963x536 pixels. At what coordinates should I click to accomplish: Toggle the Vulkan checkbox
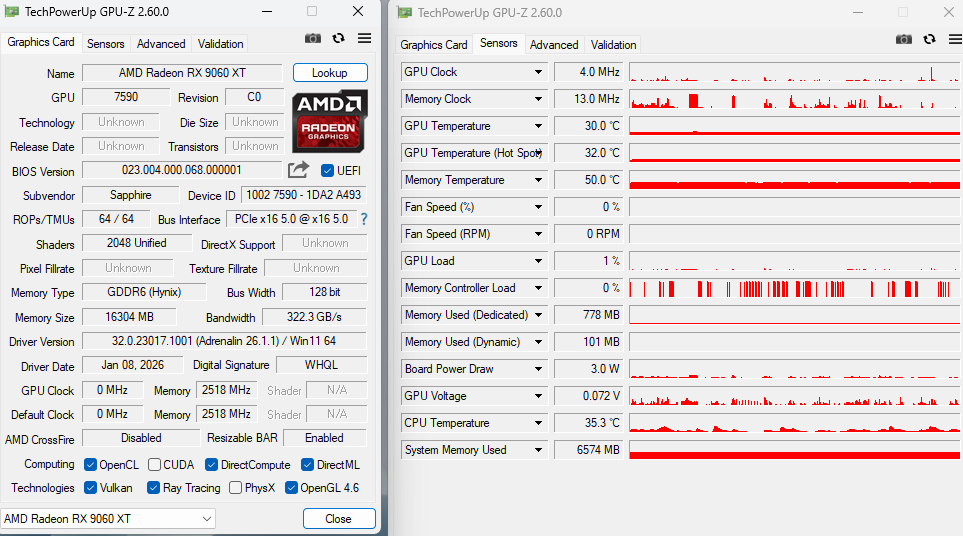point(90,487)
